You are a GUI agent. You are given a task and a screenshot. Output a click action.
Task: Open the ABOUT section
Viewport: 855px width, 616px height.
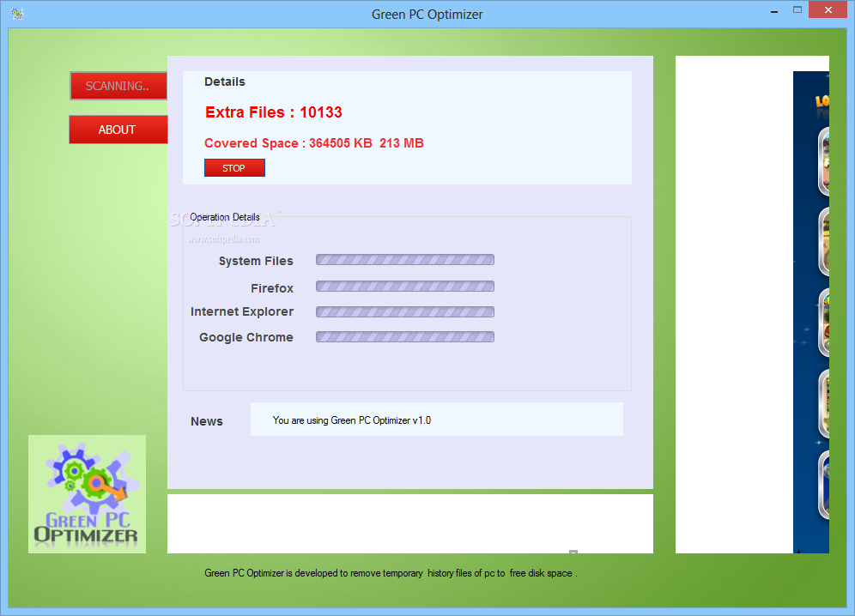118,130
